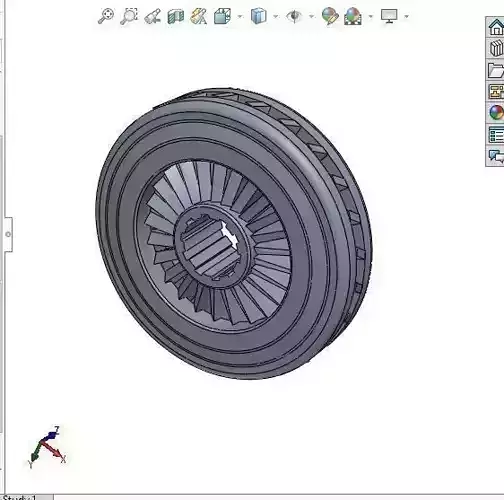
Task: Open the SOLIDWORKS Resources home tab
Action: pyautogui.click(x=496, y=27)
